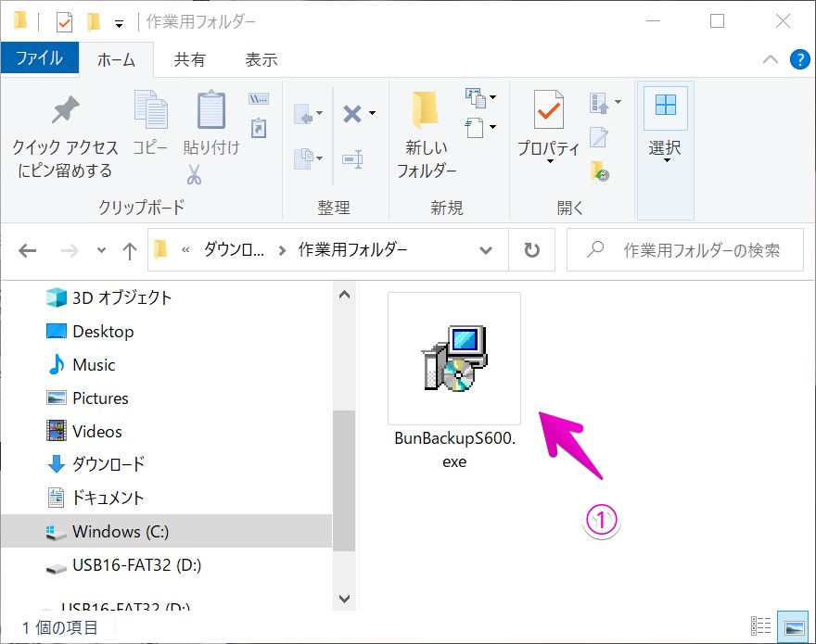Viewport: 816px width, 644px height.
Task: Open the ファイル menu tab
Action: click(x=40, y=57)
